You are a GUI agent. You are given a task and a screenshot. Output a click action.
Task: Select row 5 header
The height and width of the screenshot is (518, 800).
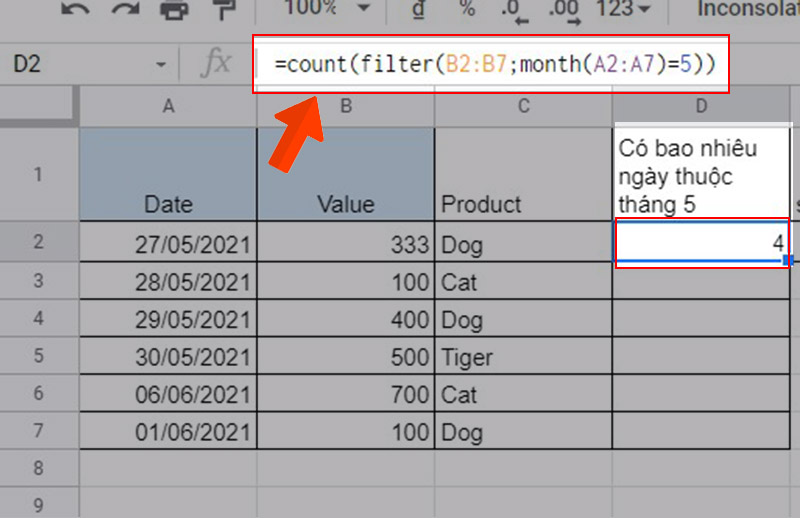pos(39,357)
